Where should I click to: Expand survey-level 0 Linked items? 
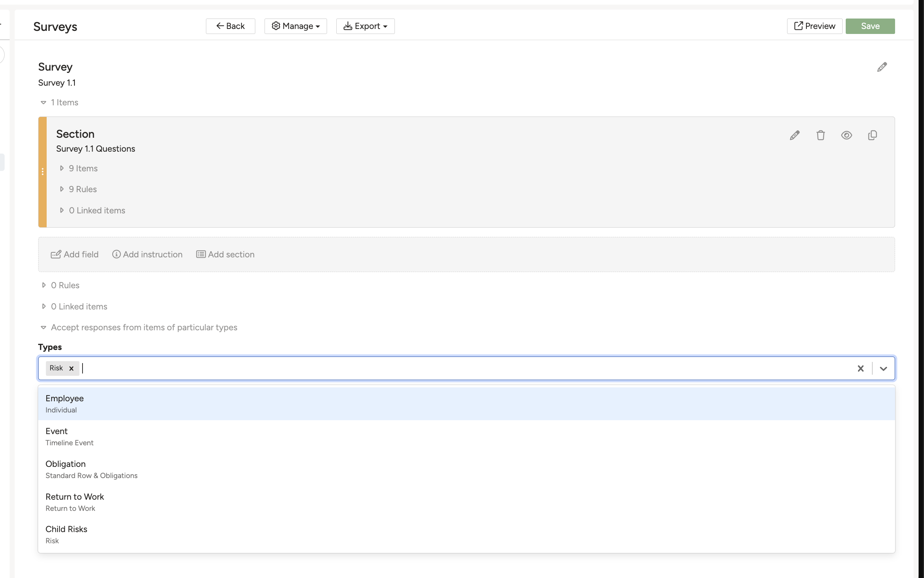[x=74, y=307]
